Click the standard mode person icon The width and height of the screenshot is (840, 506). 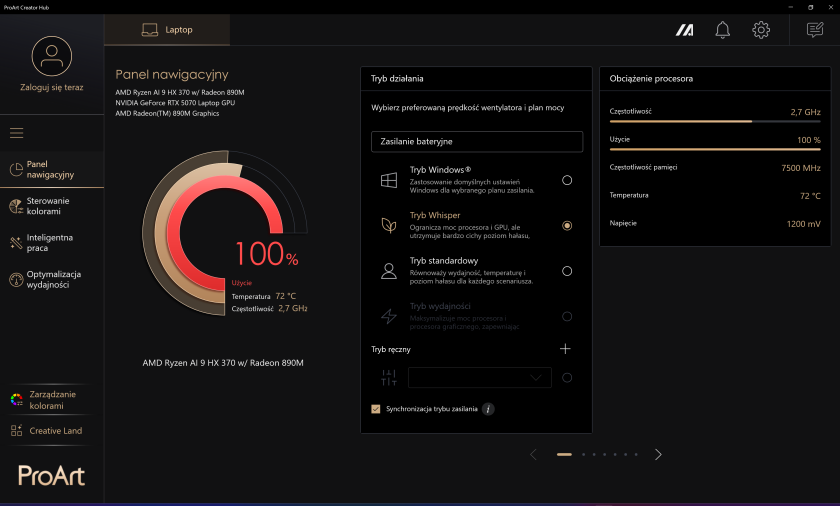click(x=389, y=271)
